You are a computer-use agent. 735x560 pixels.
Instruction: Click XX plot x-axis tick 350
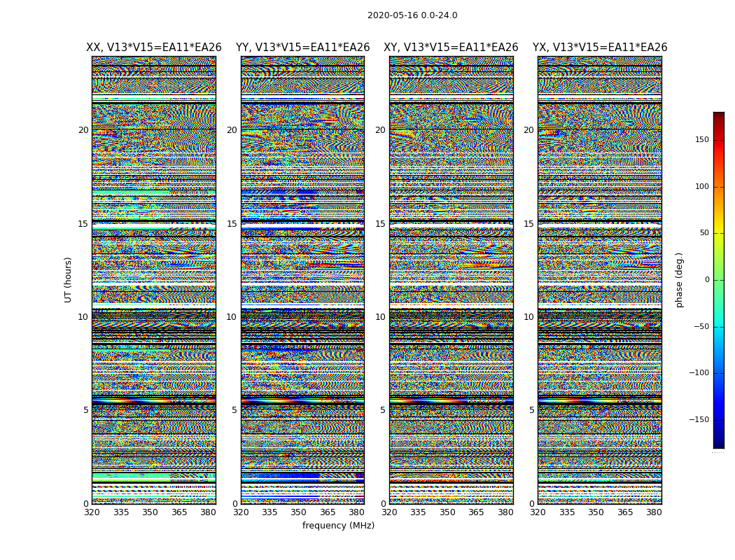point(150,512)
